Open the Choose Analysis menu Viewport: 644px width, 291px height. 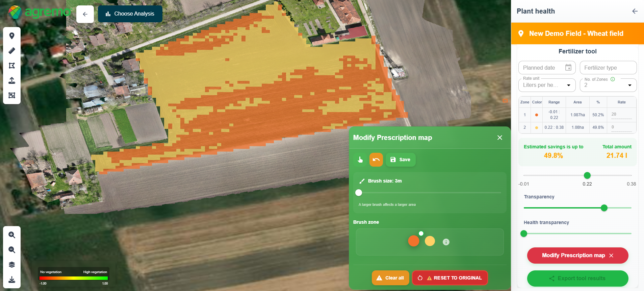(x=130, y=14)
